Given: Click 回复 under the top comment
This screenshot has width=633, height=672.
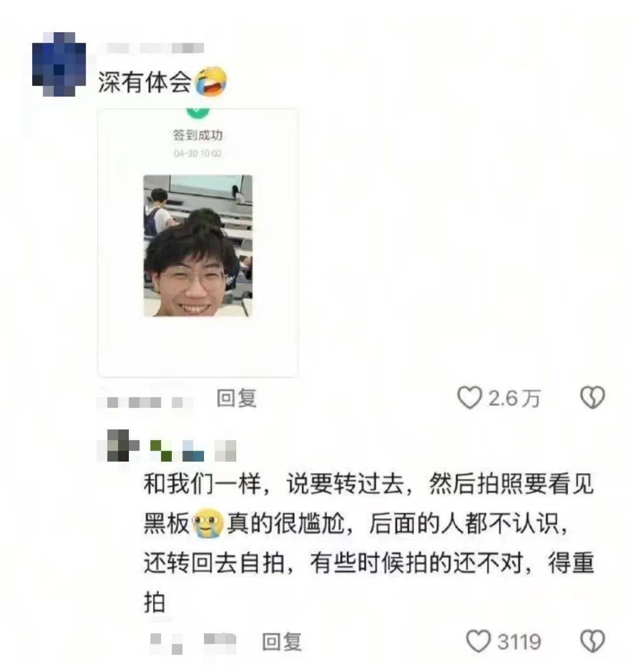Looking at the screenshot, I should (236, 398).
